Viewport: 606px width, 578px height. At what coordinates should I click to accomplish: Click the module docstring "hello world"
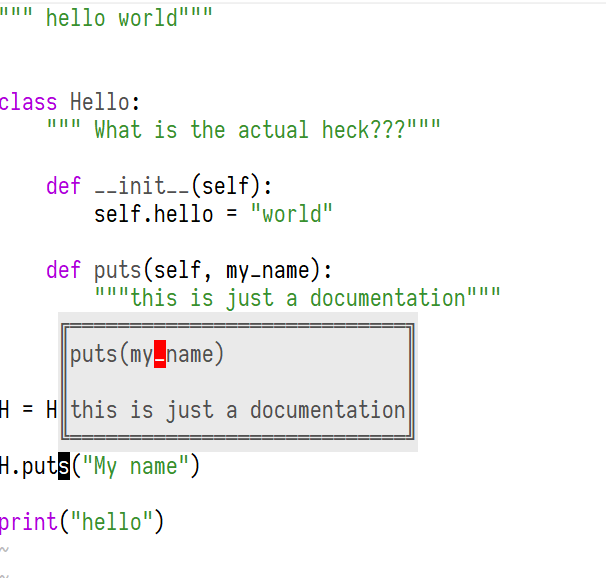pyautogui.click(x=106, y=18)
